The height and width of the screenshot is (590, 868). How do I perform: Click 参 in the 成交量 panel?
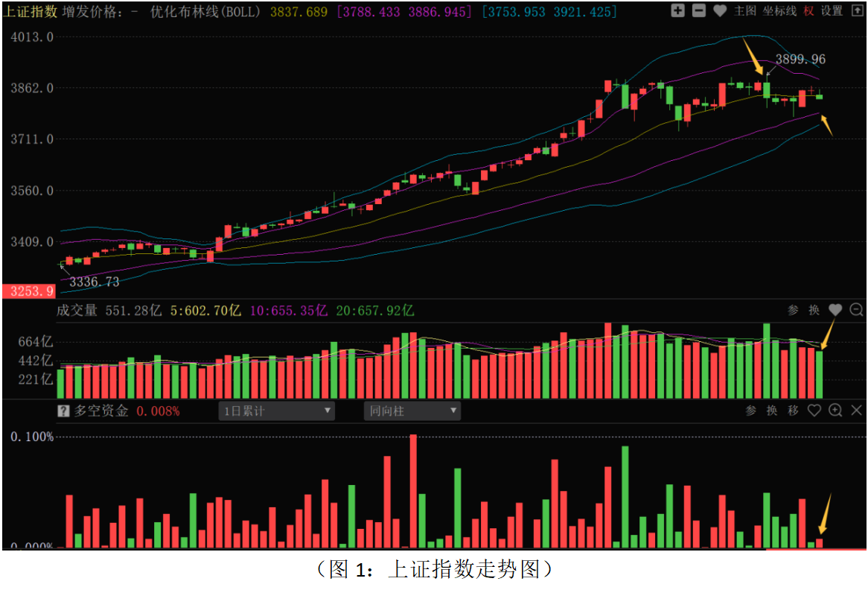click(x=793, y=310)
